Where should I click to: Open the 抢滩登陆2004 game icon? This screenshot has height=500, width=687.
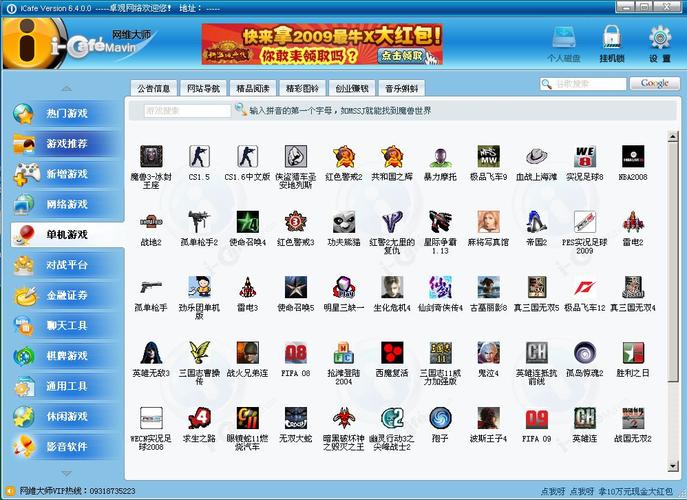coord(344,353)
